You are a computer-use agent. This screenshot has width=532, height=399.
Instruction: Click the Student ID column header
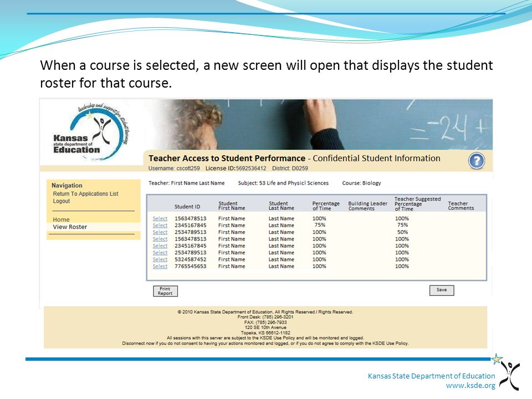click(x=187, y=207)
